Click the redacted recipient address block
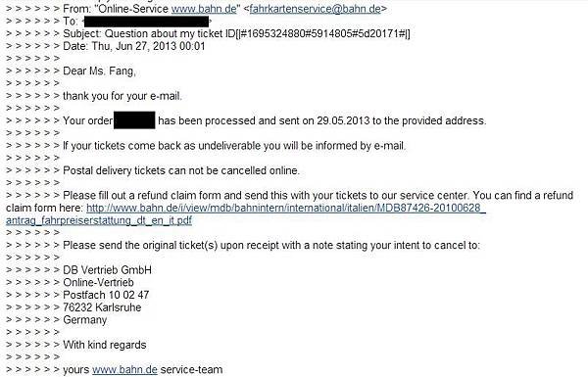The width and height of the screenshot is (588, 377). click(146, 22)
